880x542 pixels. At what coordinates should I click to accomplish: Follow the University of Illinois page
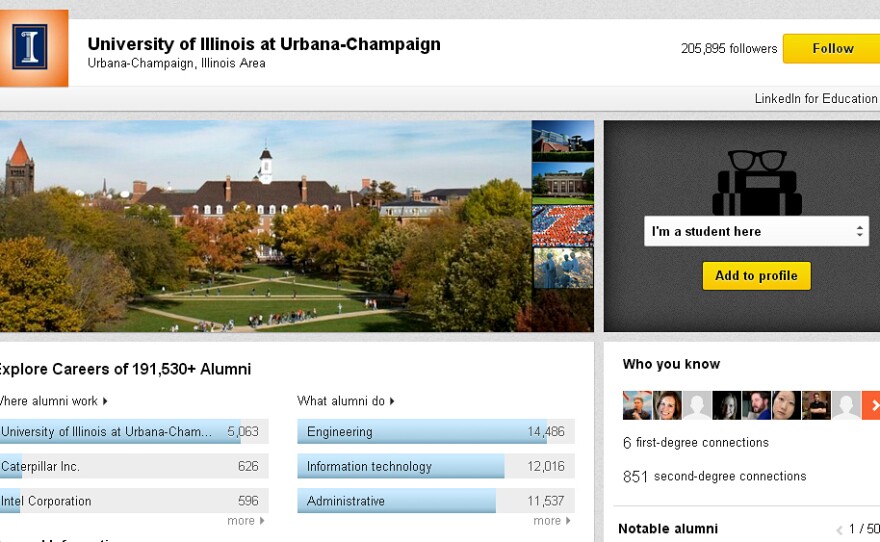832,48
